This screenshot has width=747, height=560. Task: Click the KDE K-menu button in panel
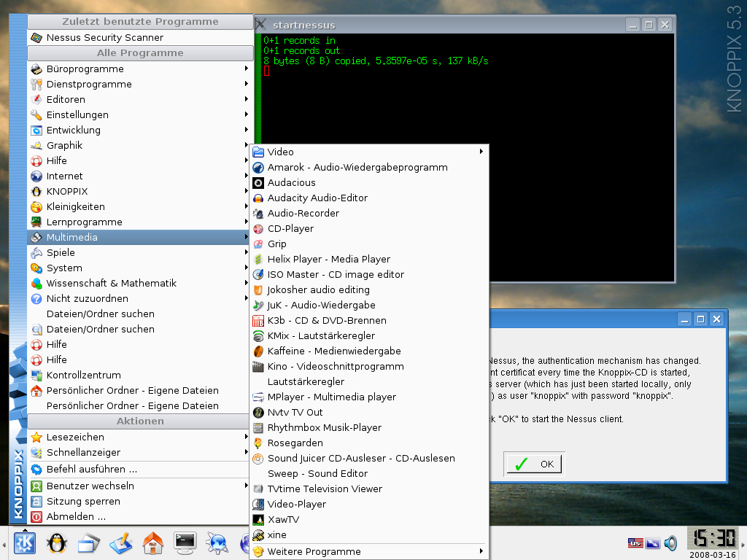(x=25, y=542)
